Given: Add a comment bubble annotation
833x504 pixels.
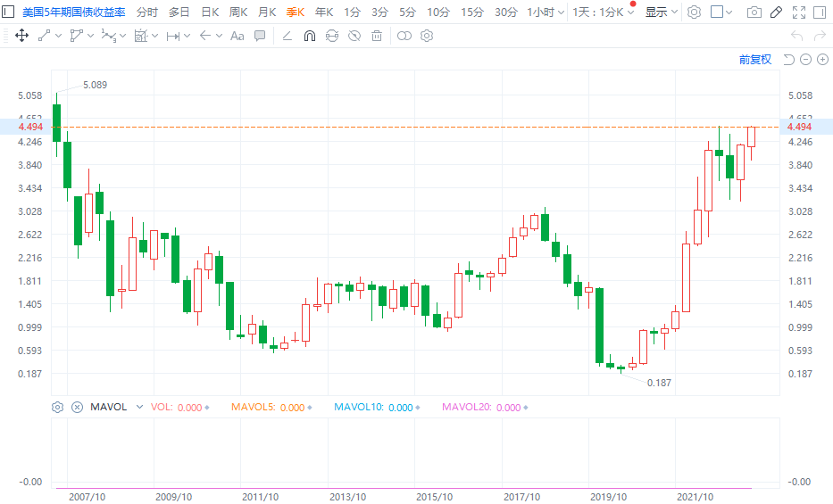Looking at the screenshot, I should point(260,36).
